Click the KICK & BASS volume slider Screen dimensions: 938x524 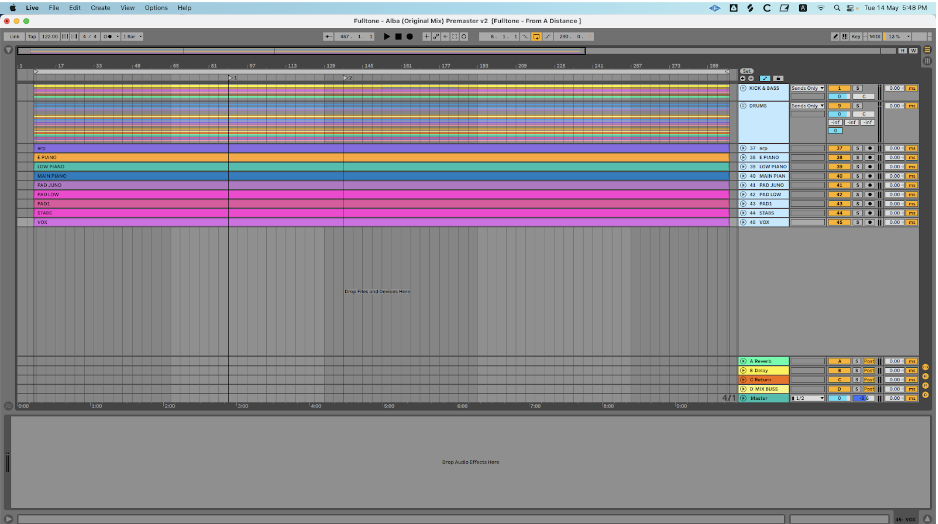(x=841, y=97)
